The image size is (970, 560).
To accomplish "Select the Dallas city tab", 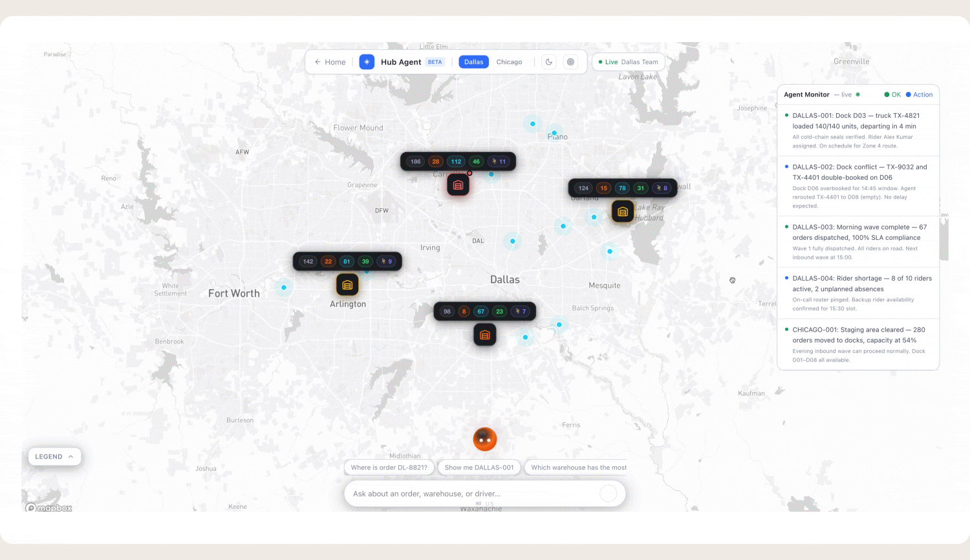I will pyautogui.click(x=473, y=62).
